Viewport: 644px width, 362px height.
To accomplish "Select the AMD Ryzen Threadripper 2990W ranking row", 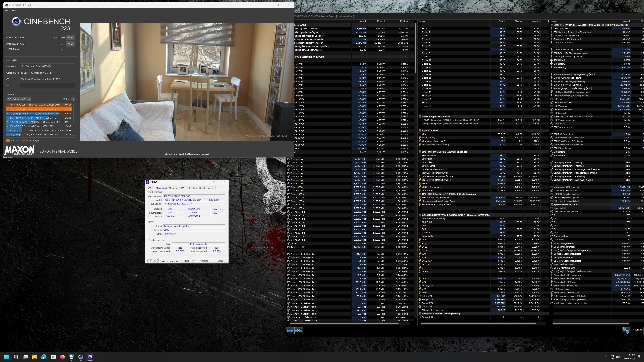I will (39, 114).
